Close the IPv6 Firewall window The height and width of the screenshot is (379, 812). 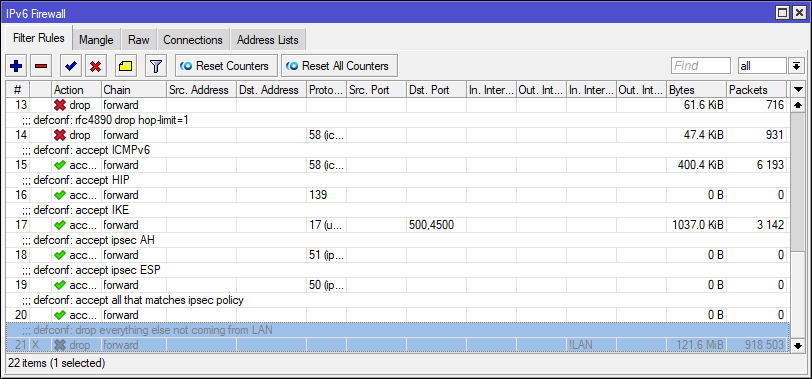(x=799, y=12)
